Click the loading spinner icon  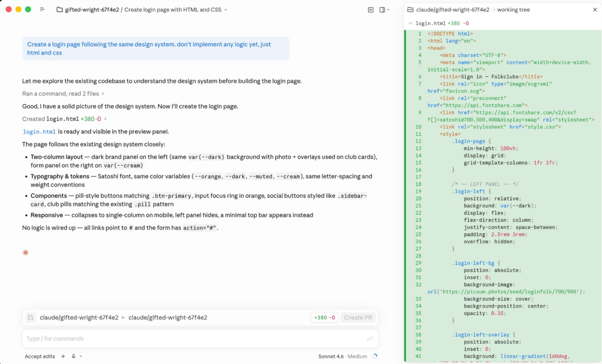click(374, 356)
